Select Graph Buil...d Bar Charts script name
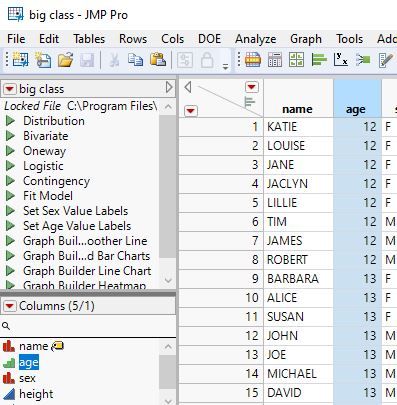The height and width of the screenshot is (405, 397). [86, 256]
